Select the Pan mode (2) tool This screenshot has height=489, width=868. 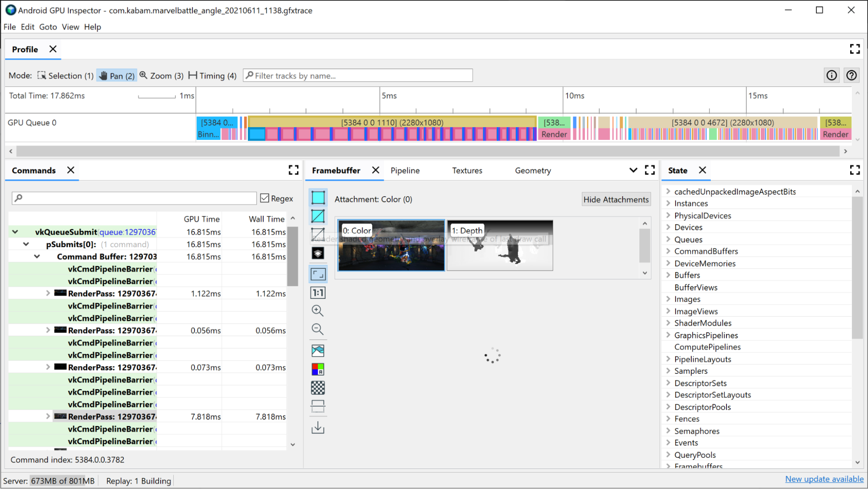click(x=116, y=76)
